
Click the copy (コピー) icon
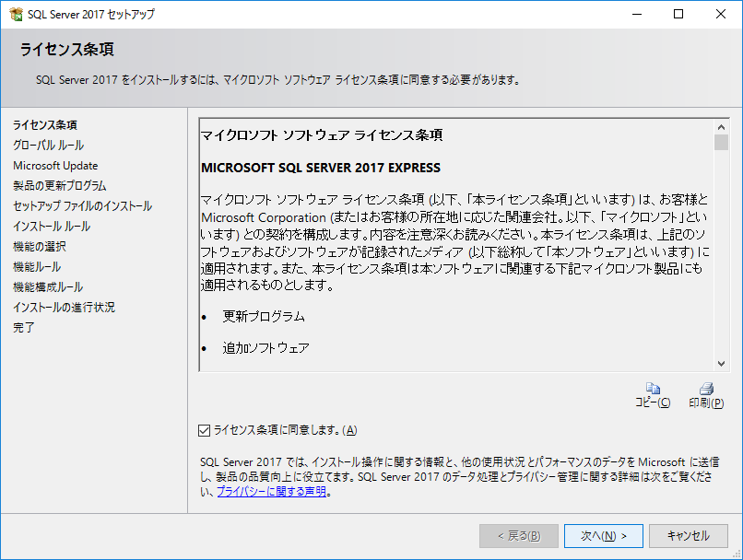(653, 389)
